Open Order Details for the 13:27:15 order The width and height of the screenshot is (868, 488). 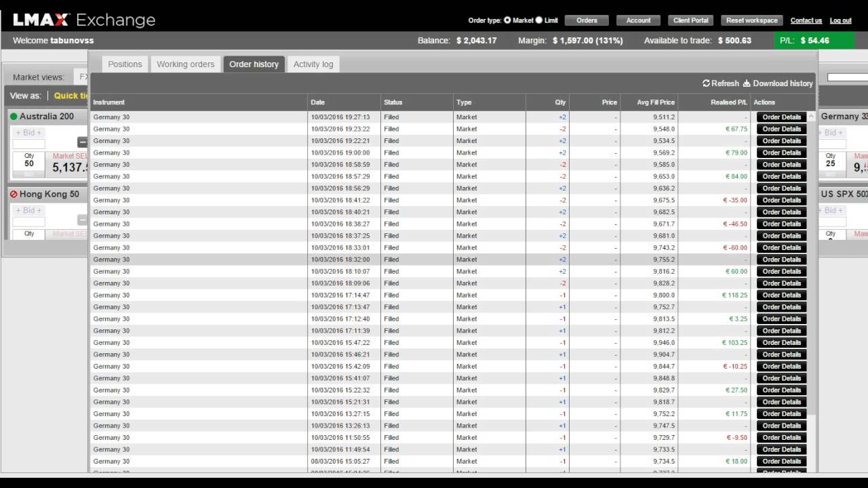[x=781, y=413]
